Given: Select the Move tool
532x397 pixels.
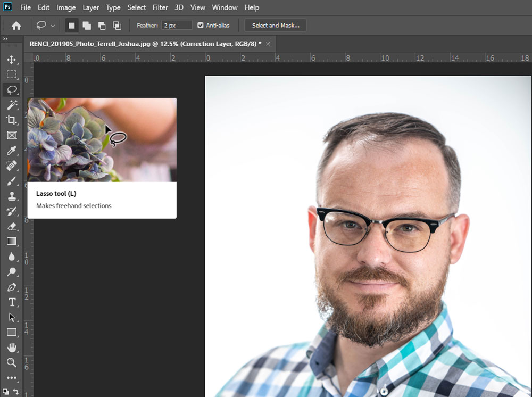Looking at the screenshot, I should pos(11,60).
